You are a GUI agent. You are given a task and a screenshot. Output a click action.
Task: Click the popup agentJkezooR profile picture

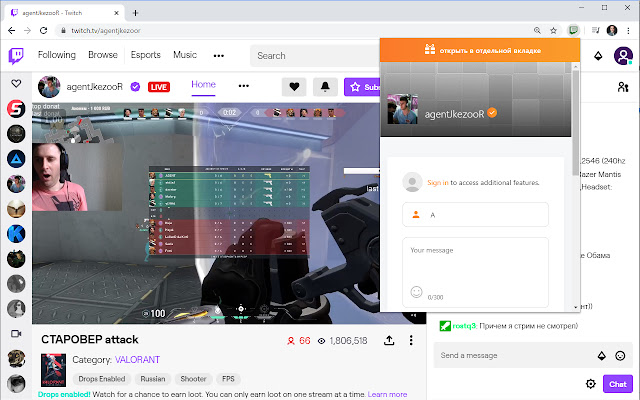(x=402, y=109)
